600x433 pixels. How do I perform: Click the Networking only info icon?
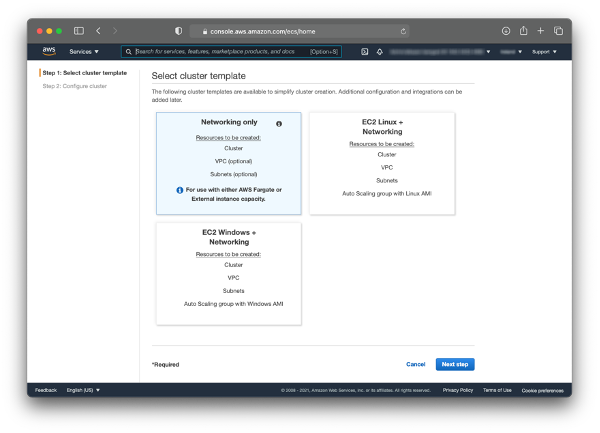pyautogui.click(x=279, y=124)
